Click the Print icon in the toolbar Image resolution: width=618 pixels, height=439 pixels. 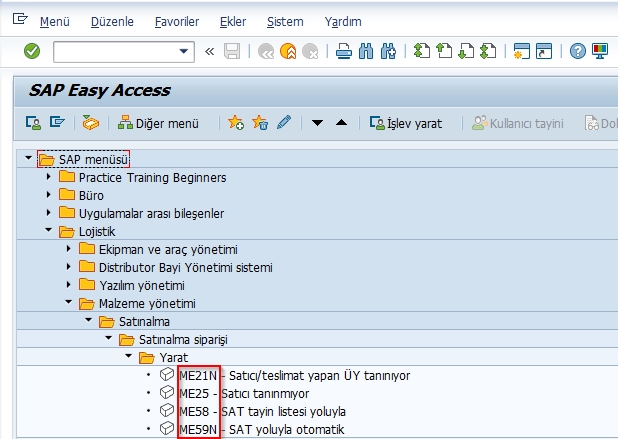click(343, 51)
